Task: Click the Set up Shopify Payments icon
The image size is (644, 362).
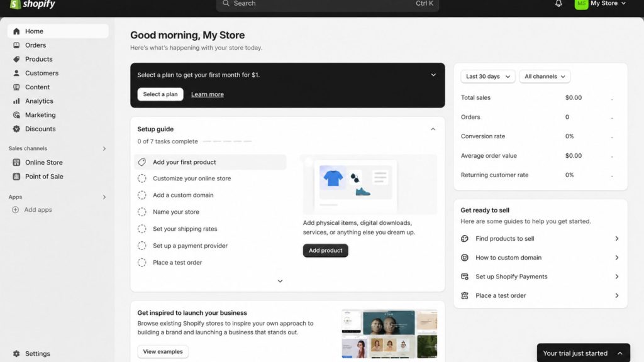Action: pyautogui.click(x=465, y=277)
